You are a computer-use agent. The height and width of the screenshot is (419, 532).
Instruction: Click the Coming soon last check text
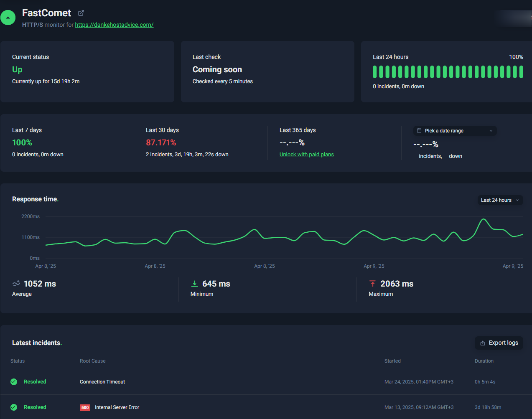pos(217,69)
